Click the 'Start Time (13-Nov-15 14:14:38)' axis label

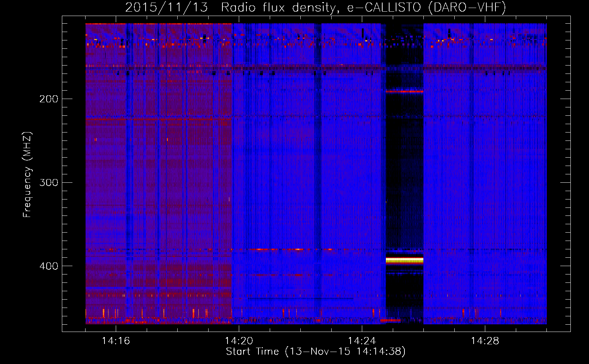316,351
